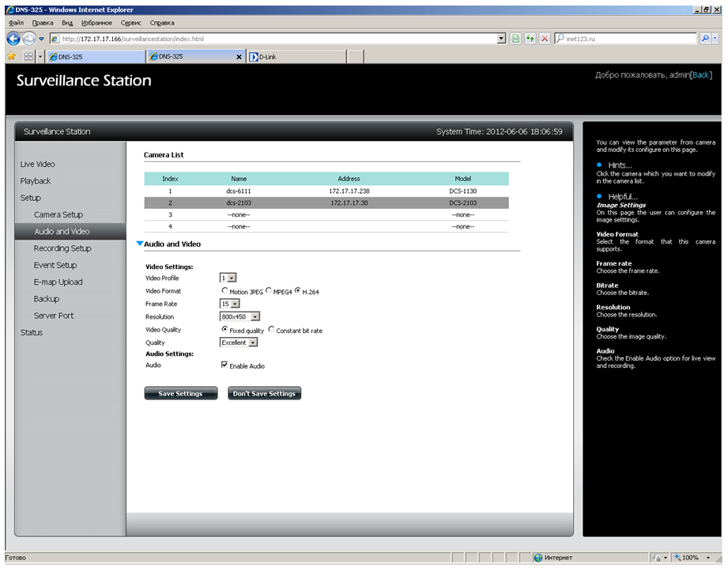Collapse the Audio and Video section
The image size is (728, 568).
coord(140,244)
